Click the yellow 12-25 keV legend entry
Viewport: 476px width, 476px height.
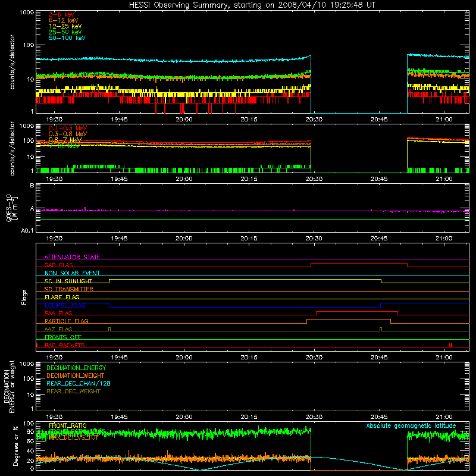[65, 26]
